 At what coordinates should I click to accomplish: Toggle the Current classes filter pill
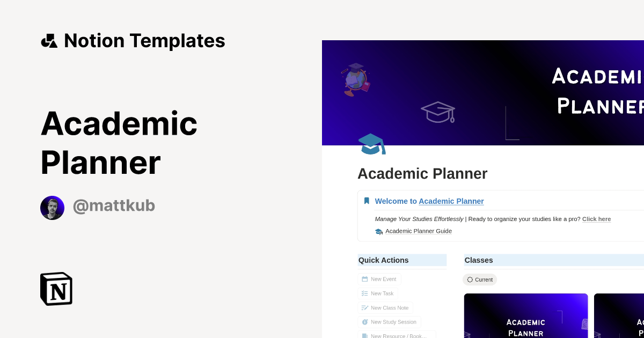click(479, 280)
